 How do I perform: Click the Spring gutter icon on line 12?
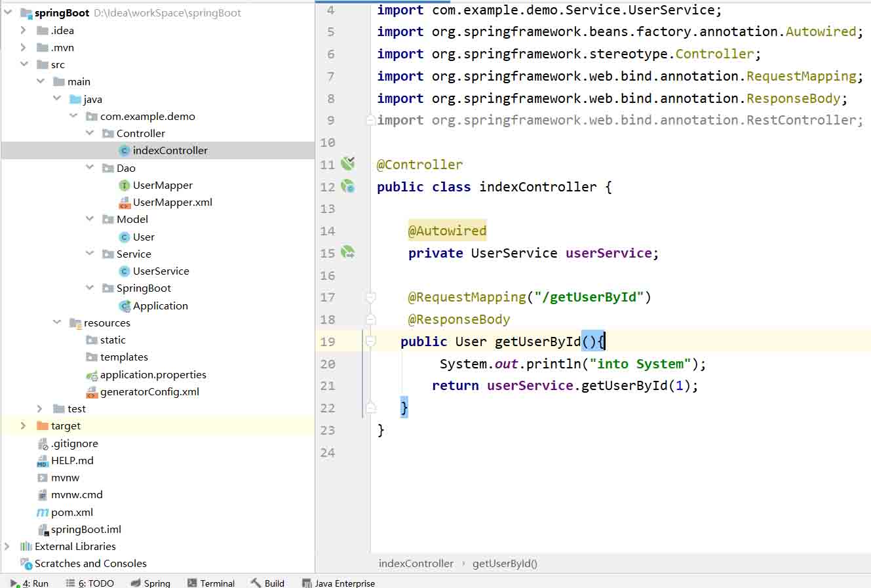[x=348, y=187]
